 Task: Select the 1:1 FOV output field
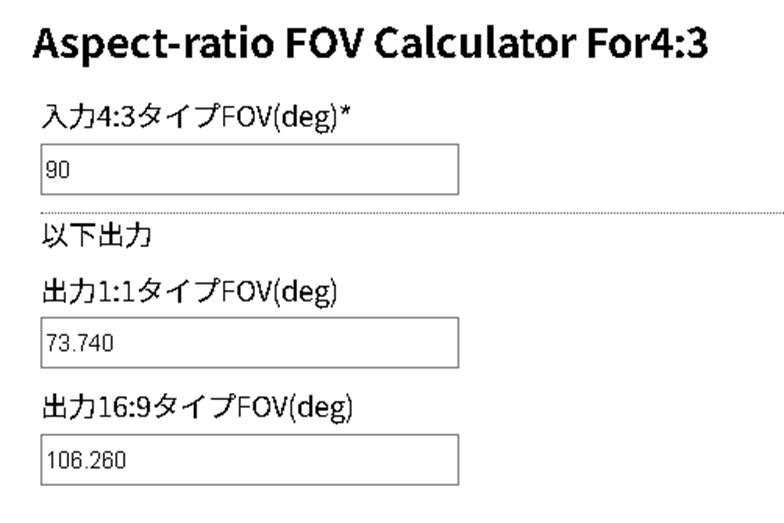tap(250, 343)
